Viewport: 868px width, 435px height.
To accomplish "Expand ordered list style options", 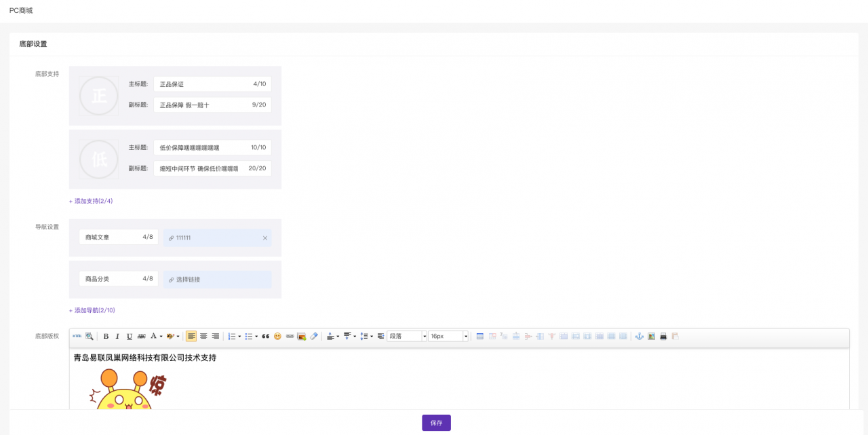I will (240, 336).
